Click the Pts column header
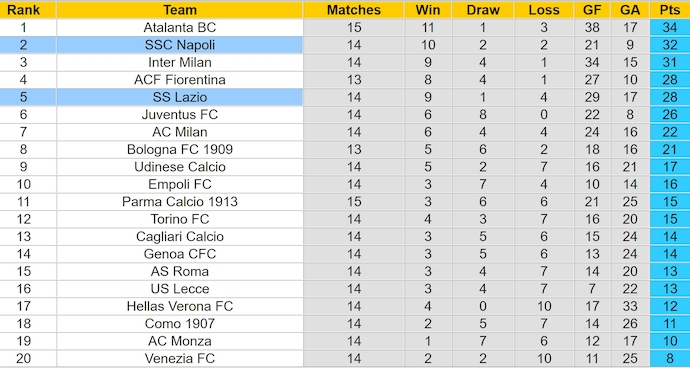Image resolution: width=690 pixels, height=368 pixels. click(670, 10)
